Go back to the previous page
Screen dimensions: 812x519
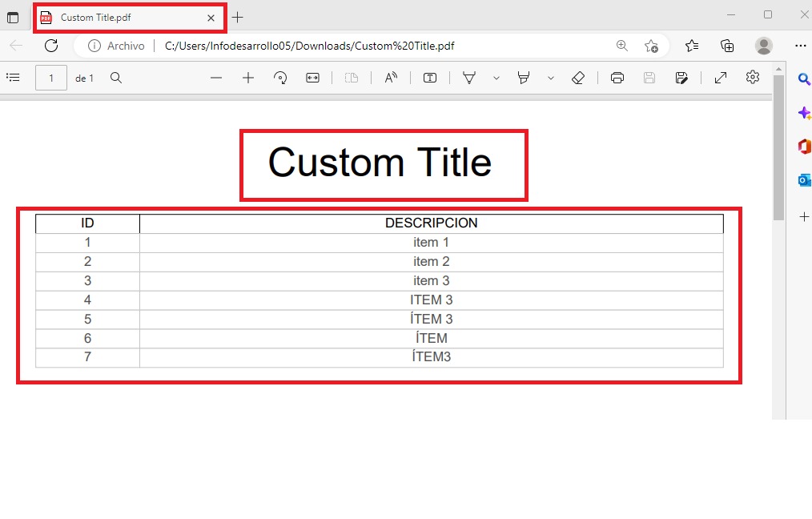point(16,46)
